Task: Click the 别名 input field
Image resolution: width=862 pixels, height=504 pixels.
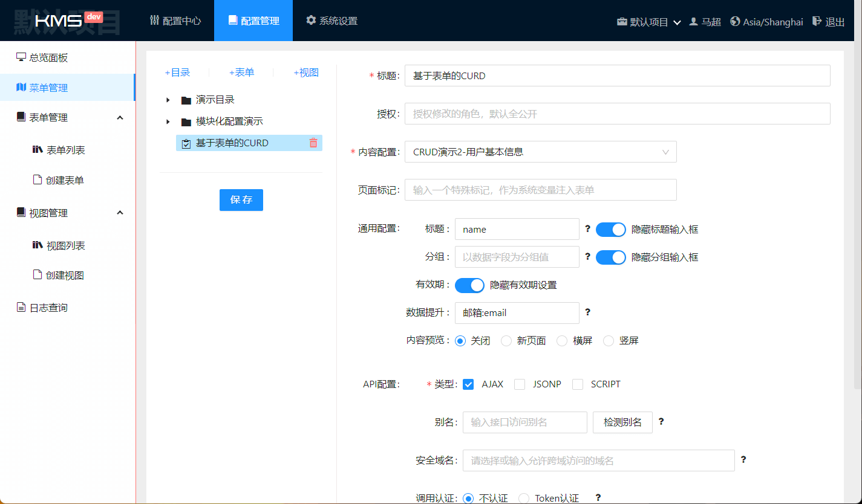Action: click(x=524, y=422)
